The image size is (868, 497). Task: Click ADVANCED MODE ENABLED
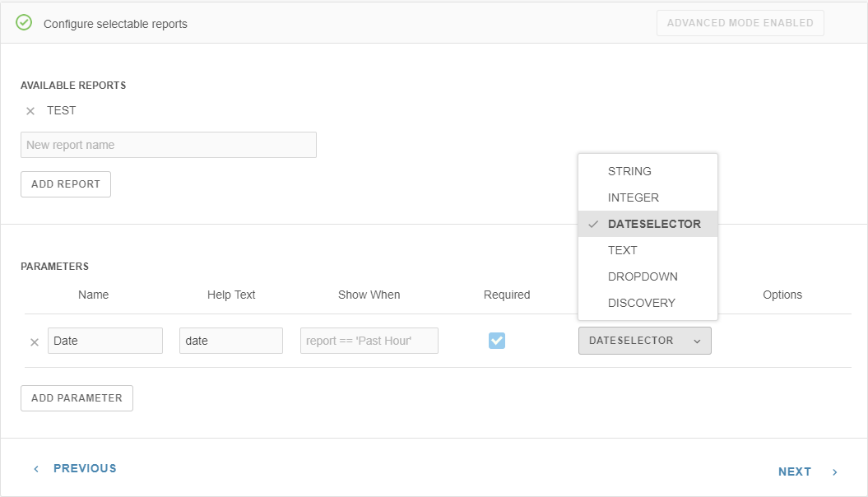pyautogui.click(x=740, y=23)
